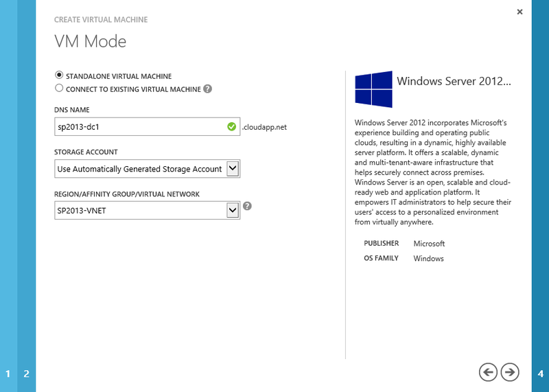Jump to wizard step 4
Screen dimensions: 549x392
point(541,373)
